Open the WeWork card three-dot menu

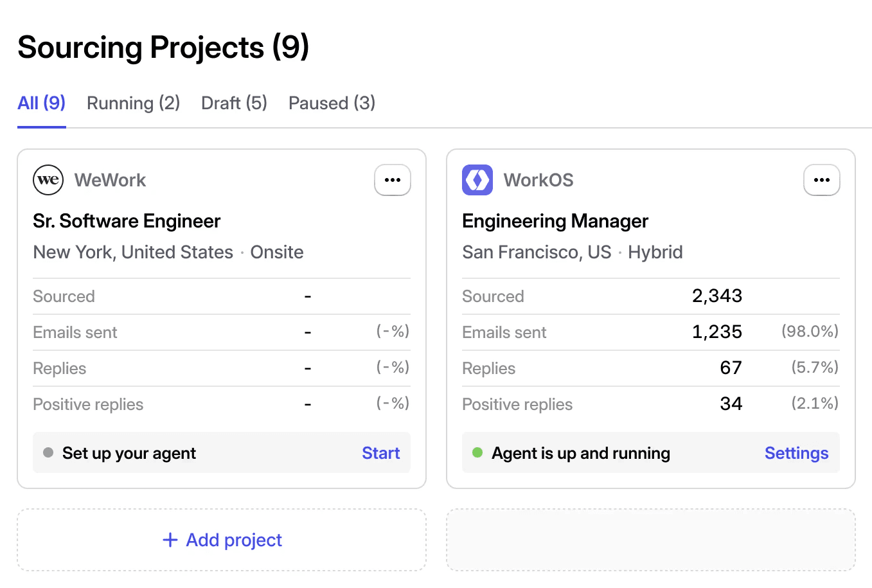(393, 180)
